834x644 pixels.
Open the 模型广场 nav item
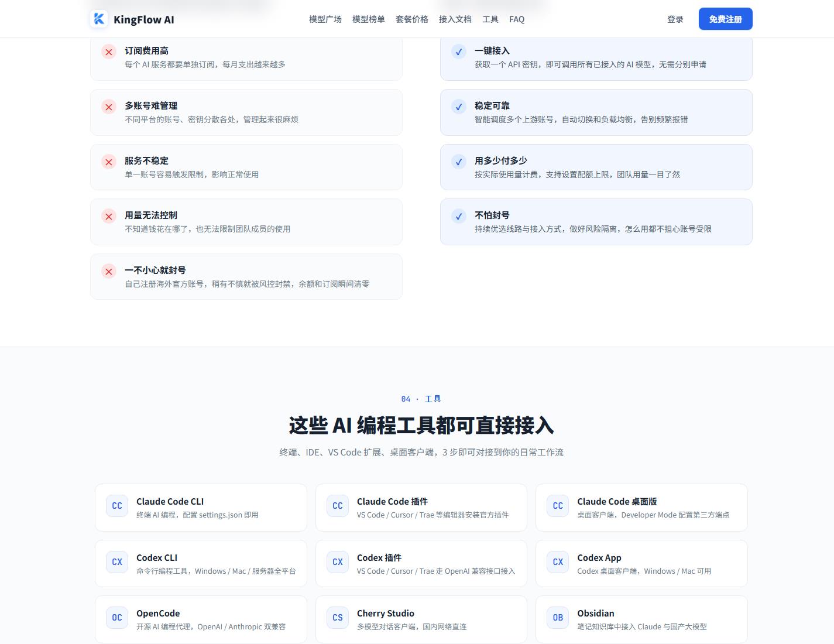[325, 19]
